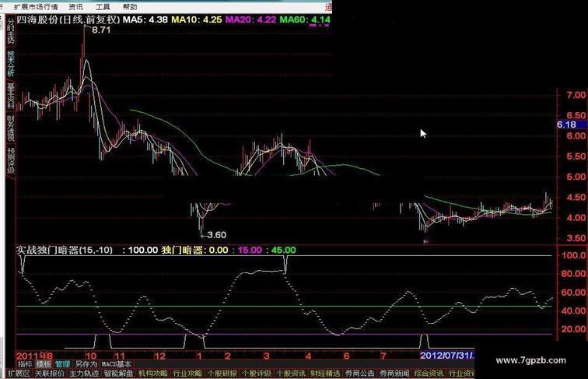Switch to the 基本资料 side tab
The height and width of the screenshot is (379, 588).
(x=11, y=96)
